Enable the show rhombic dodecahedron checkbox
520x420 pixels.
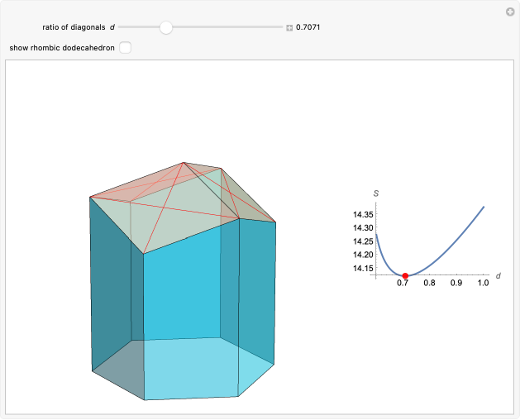point(125,47)
